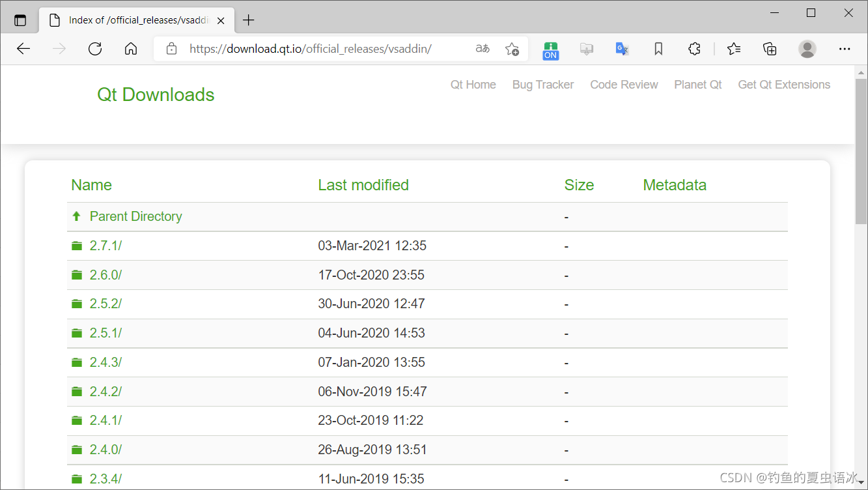868x490 pixels.
Task: Click the greyed download extension icon
Action: (x=587, y=49)
